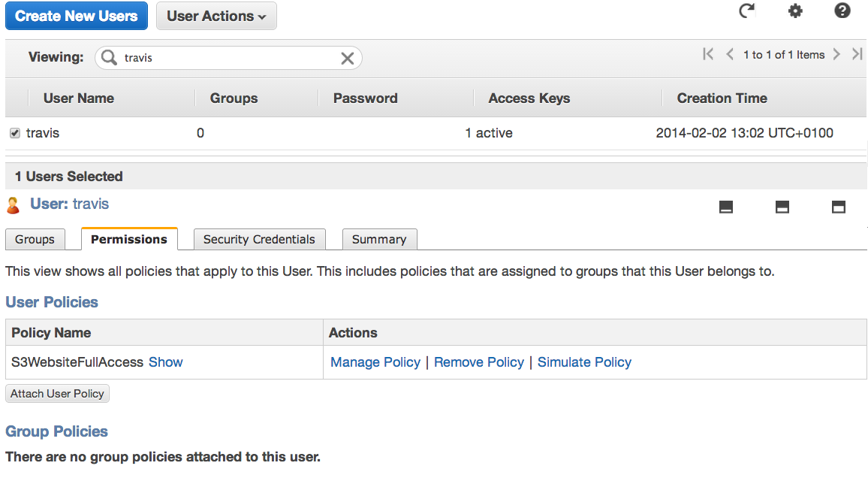Screen dimensions: 868x490
Task: Go to next page of items
Action: click(836, 54)
